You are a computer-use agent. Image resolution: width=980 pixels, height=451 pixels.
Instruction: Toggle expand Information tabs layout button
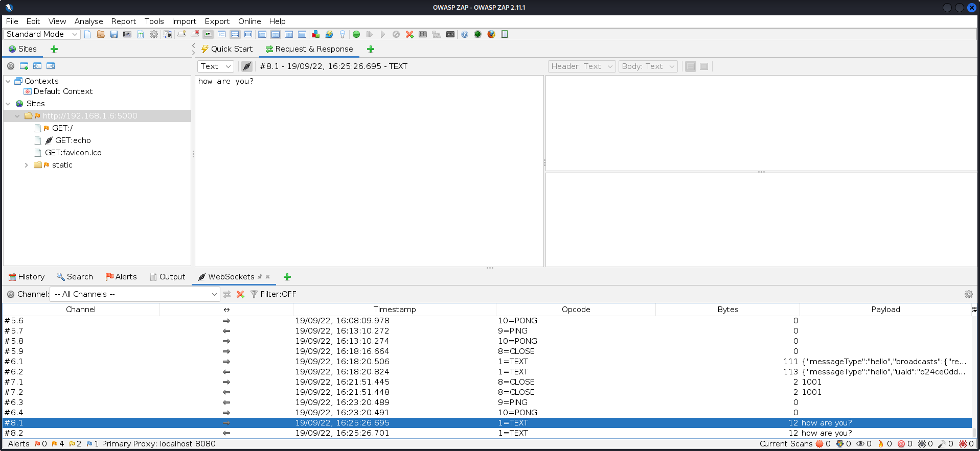(235, 34)
